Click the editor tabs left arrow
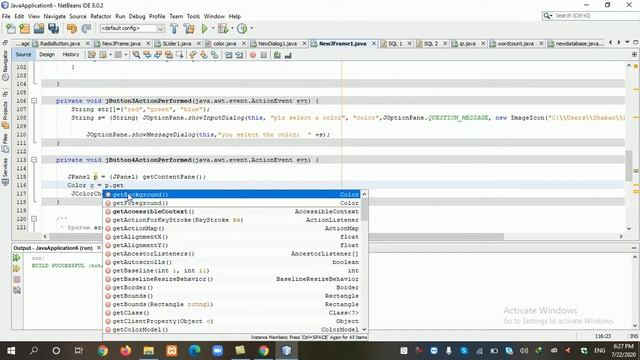Image resolution: width=640 pixels, height=360 pixels. 610,42
